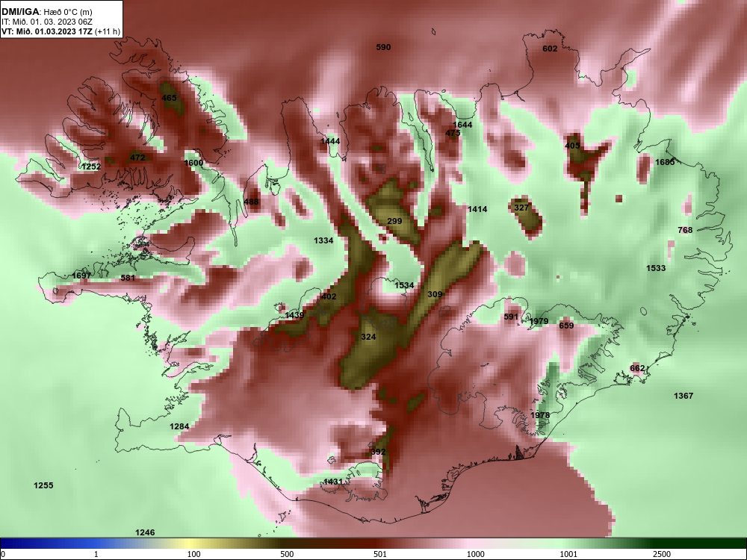The image size is (747, 560).
Task: Click the '1252' map value
Action: (x=91, y=167)
